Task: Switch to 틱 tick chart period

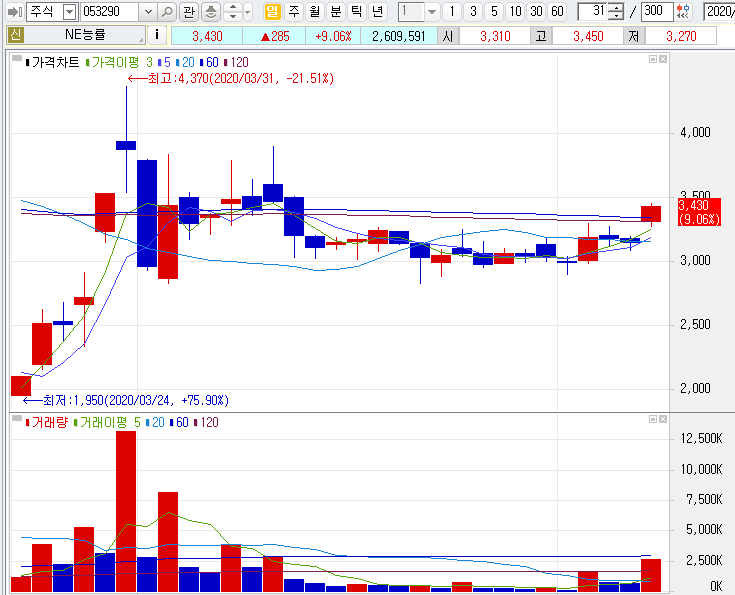Action: pos(356,11)
